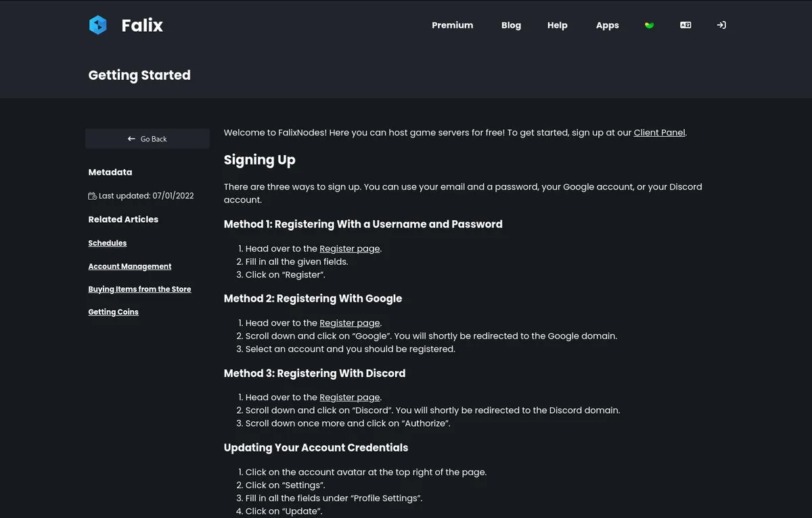Go back using the left arrow button
812x518 pixels.
[x=148, y=139]
